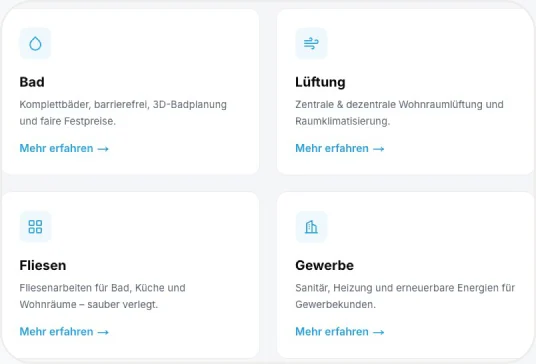Click the arrow after Mehr erfahren under Fliesen
The width and height of the screenshot is (536, 364).
click(x=103, y=332)
